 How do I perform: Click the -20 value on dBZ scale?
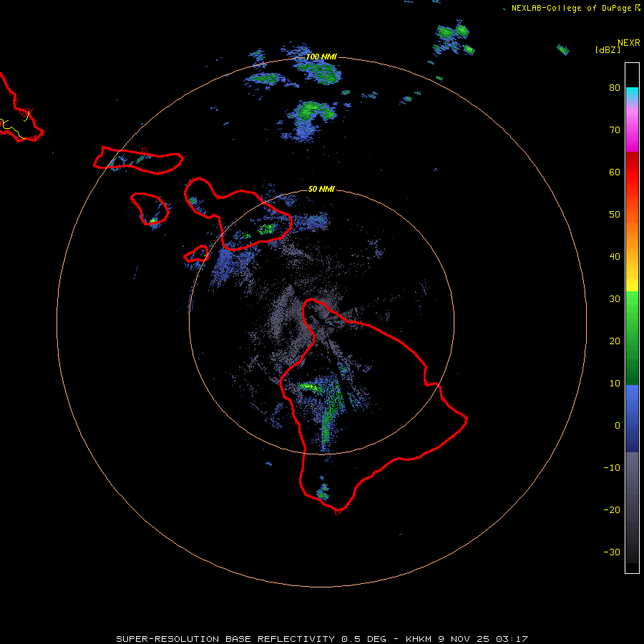612,510
